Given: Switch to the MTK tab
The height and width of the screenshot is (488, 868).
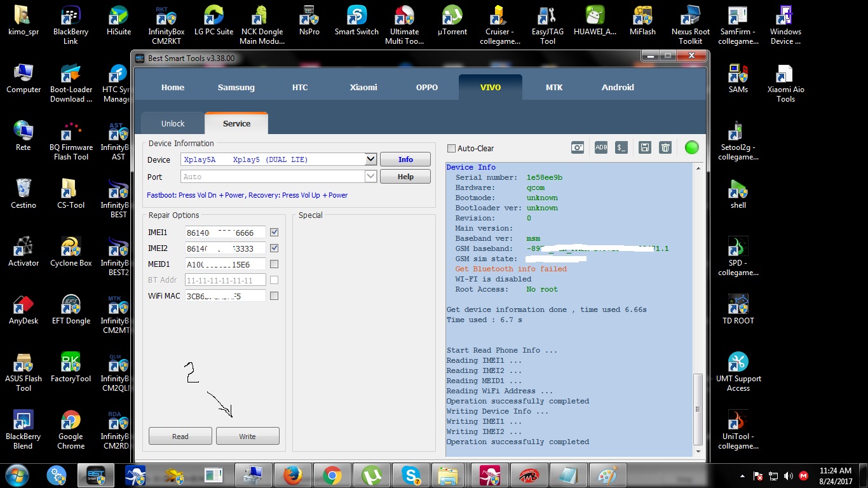Looking at the screenshot, I should (x=554, y=87).
